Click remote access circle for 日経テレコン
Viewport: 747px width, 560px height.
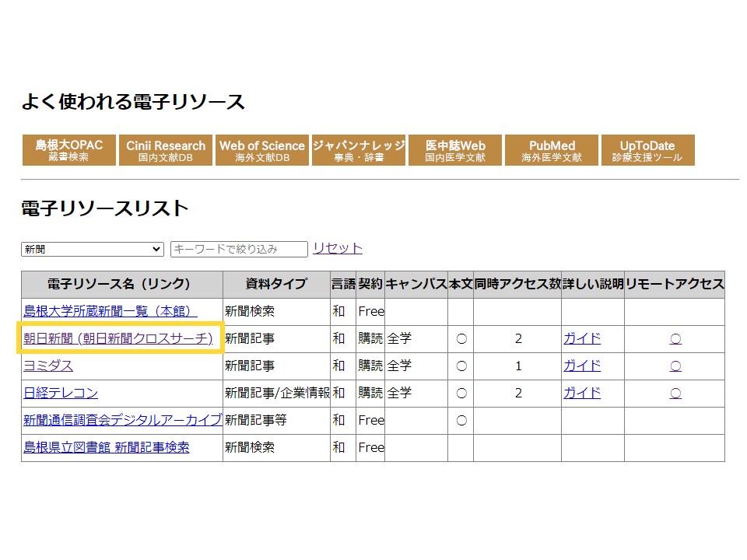675,393
